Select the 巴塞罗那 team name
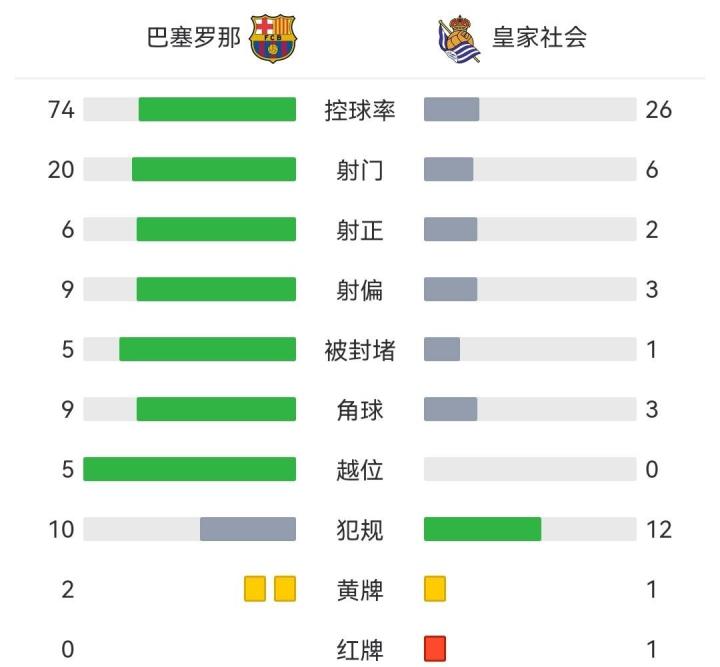The image size is (720, 667). tap(194, 38)
